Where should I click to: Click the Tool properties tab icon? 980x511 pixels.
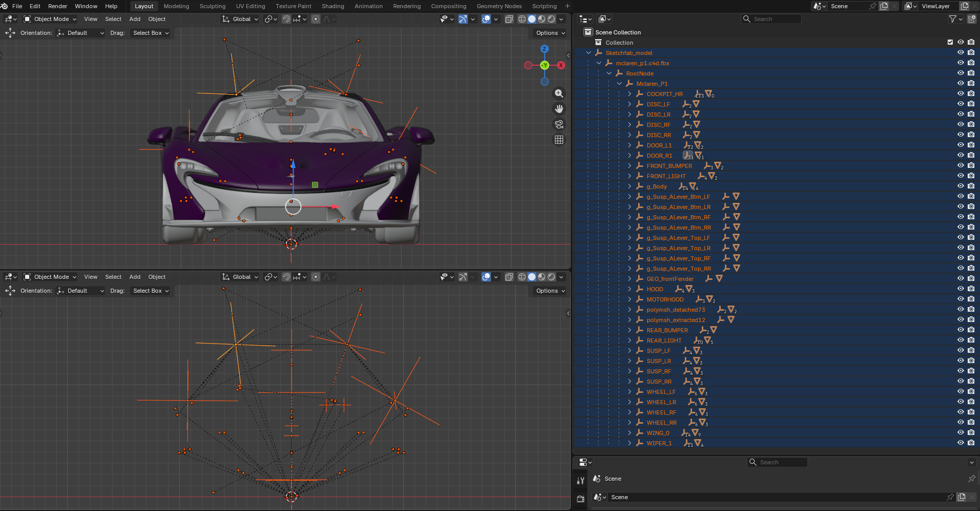pos(581,481)
